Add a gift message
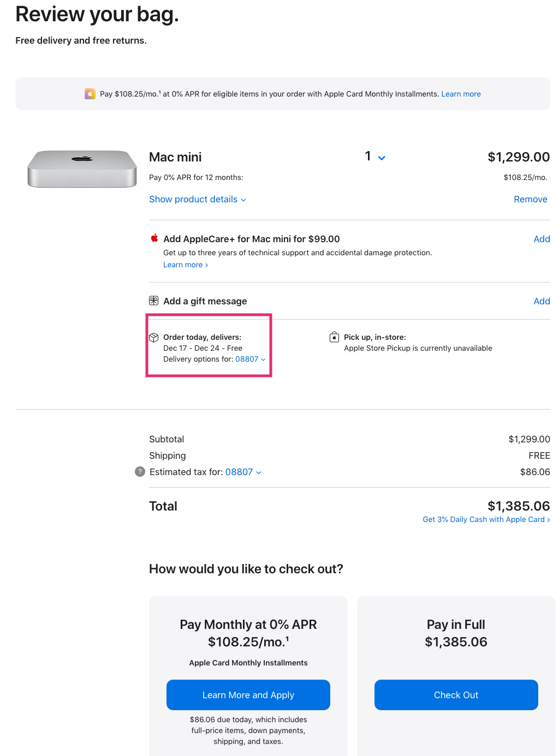559x756 pixels. (542, 301)
